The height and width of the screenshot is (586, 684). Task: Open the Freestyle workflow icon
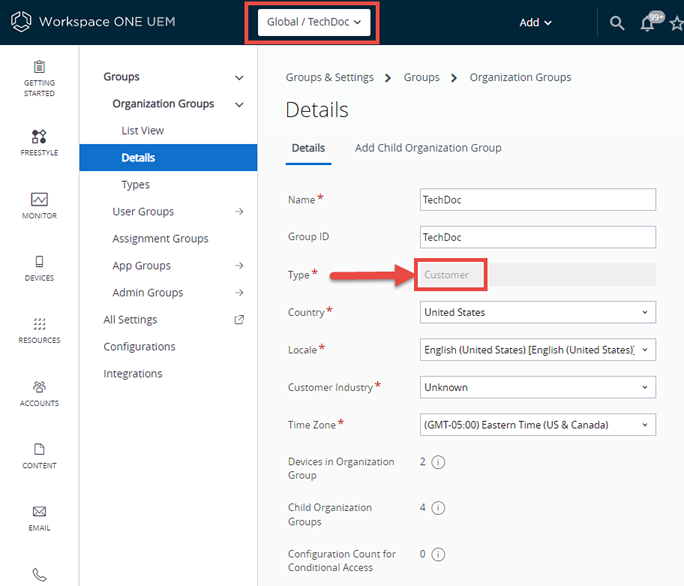click(39, 137)
